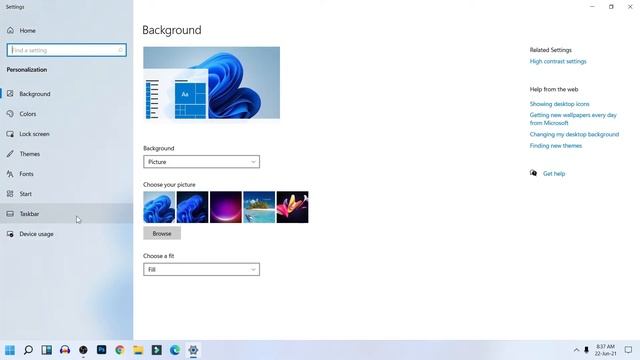640x360 pixels.
Task: Open the Home settings page
Action: click(x=67, y=31)
